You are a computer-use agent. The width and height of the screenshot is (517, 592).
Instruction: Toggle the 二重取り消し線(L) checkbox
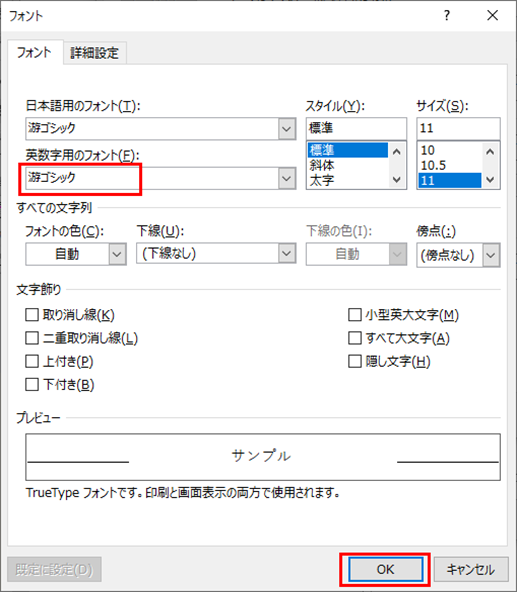click(32, 338)
